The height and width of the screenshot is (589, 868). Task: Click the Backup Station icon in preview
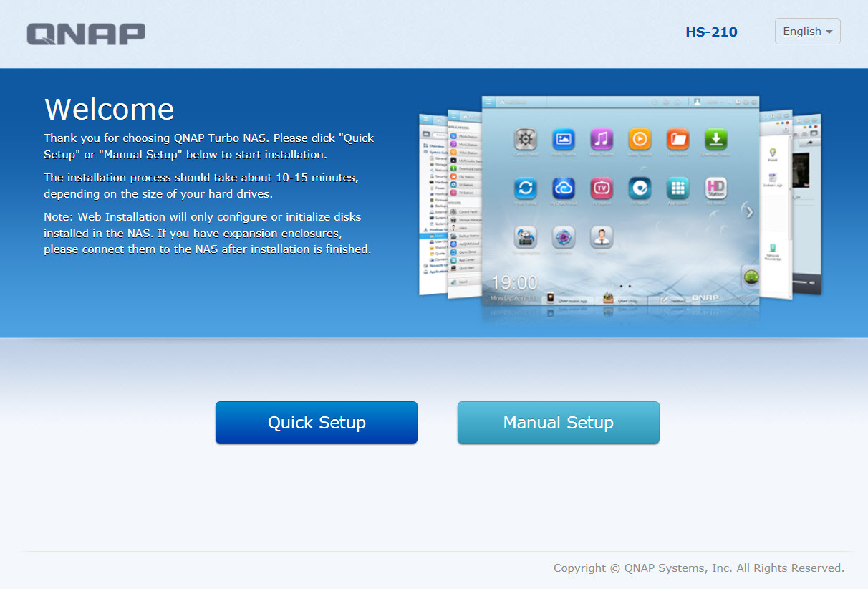tap(526, 237)
